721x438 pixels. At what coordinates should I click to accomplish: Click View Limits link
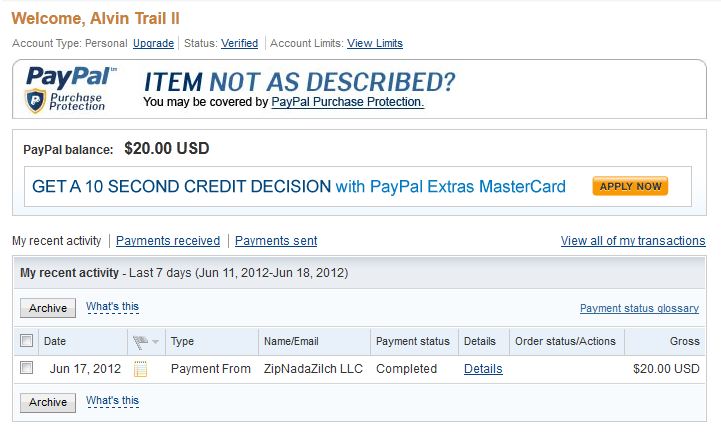[x=375, y=43]
